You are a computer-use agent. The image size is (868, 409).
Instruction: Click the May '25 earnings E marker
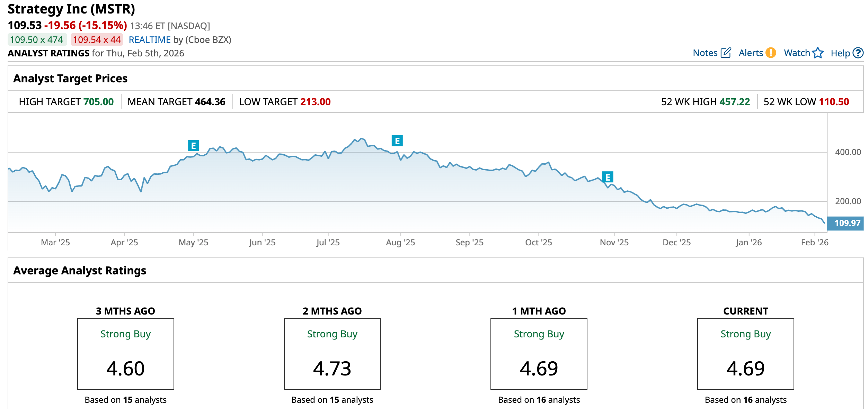[193, 146]
